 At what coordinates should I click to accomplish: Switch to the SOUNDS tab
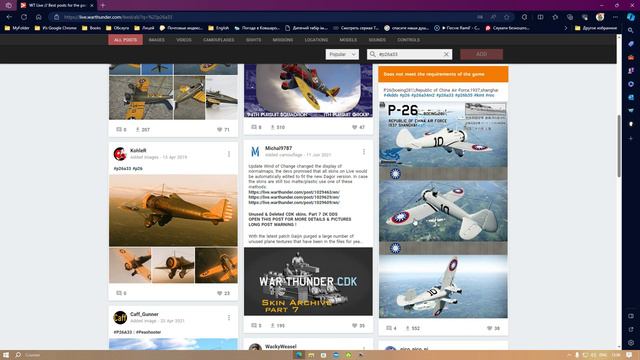click(377, 40)
